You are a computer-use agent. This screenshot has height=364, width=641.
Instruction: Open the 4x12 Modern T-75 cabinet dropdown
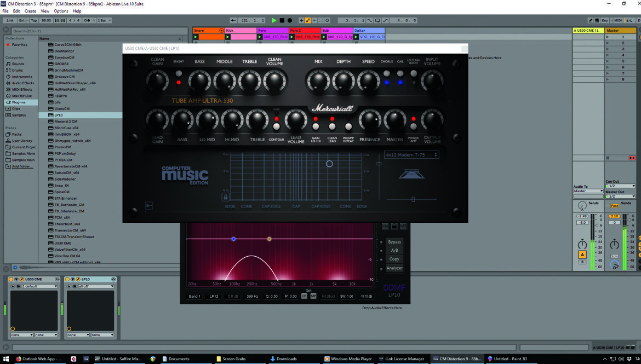point(411,155)
